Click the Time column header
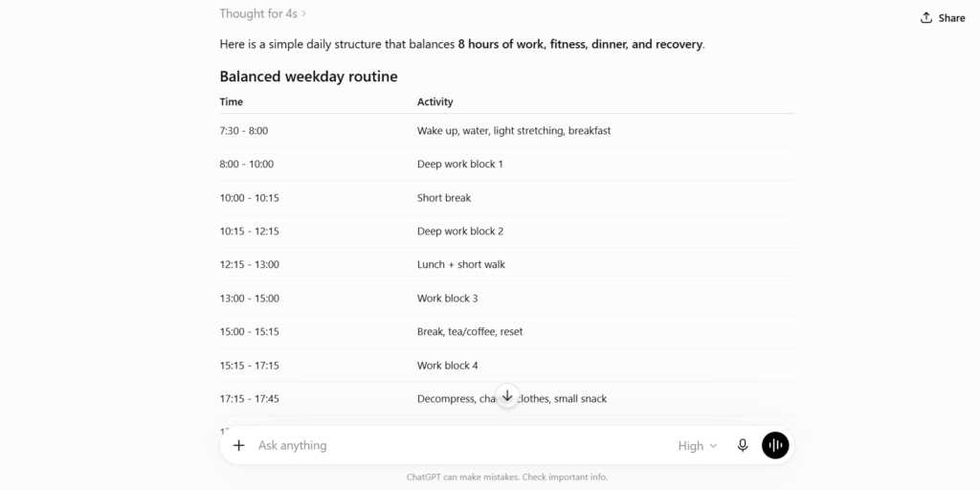This screenshot has height=490, width=980. click(x=232, y=101)
